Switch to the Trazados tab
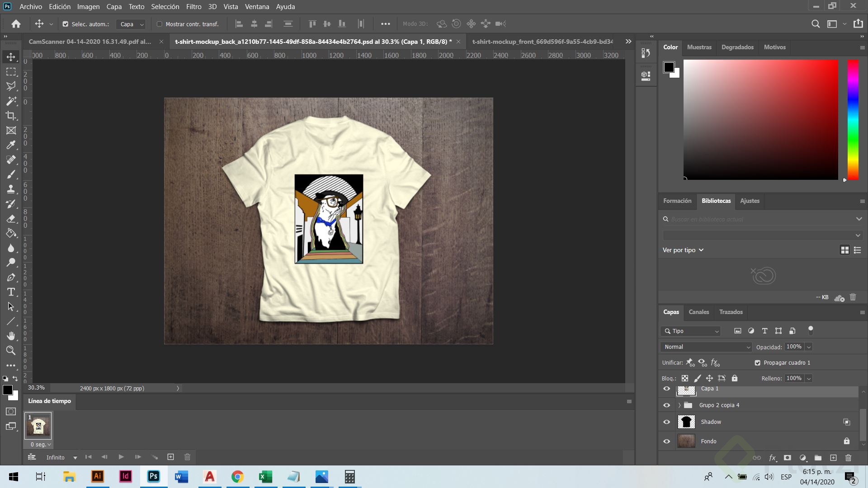The height and width of the screenshot is (488, 868). coord(731,312)
